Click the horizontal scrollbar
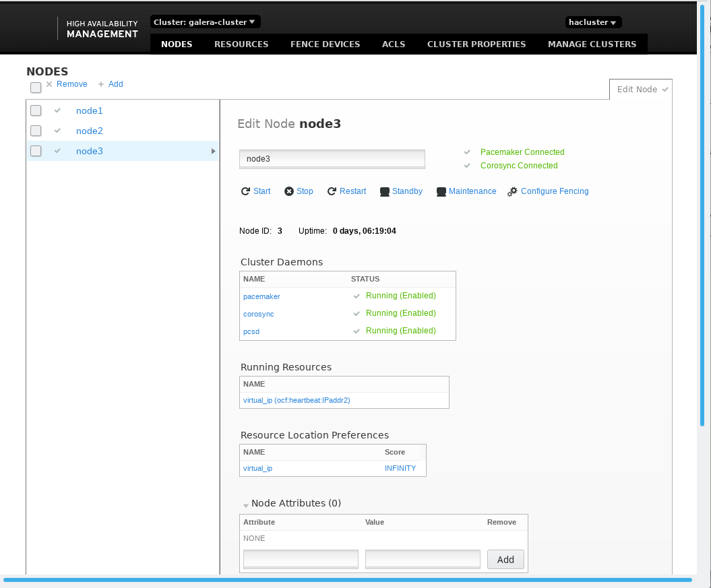Viewport: 711px width, 588px height. point(348,579)
